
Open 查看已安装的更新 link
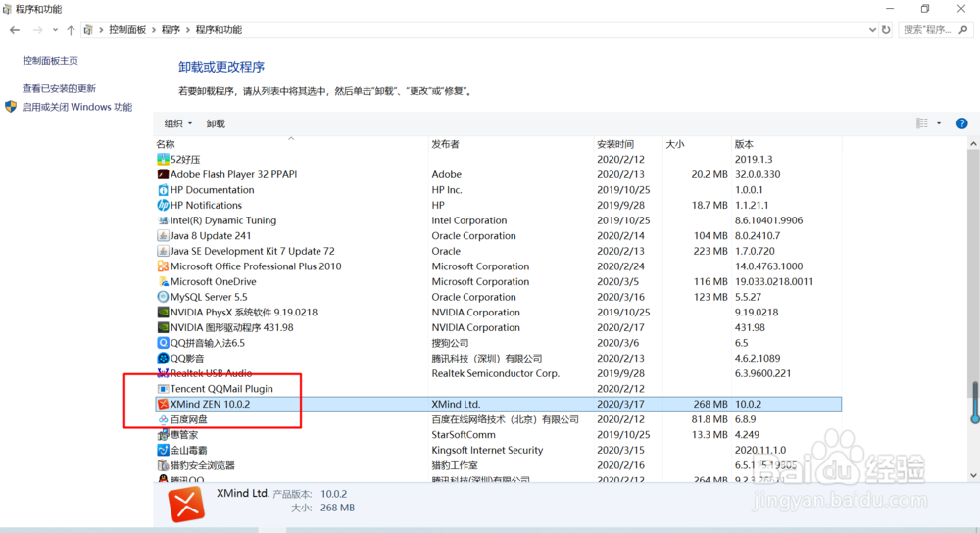(x=59, y=89)
